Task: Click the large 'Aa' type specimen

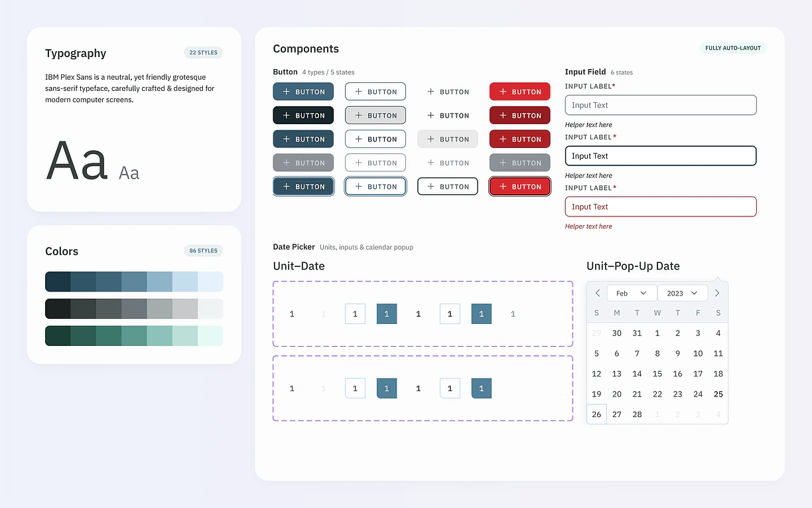Action: 77,160
